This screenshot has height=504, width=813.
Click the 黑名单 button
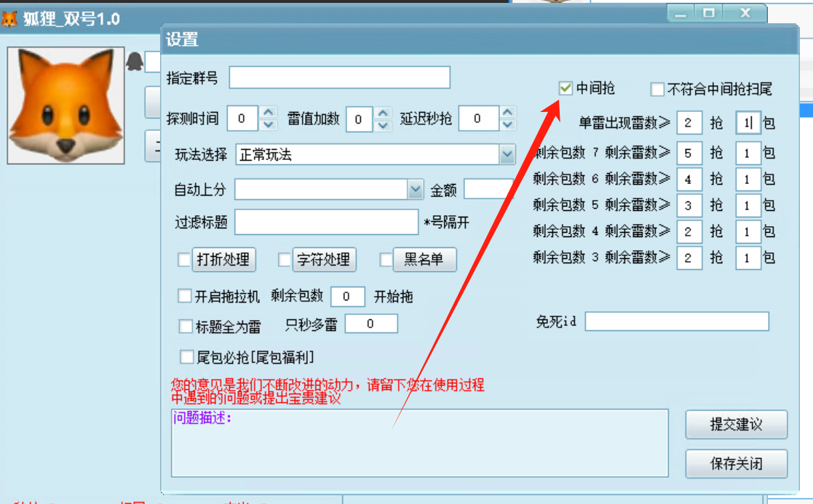pos(424,260)
